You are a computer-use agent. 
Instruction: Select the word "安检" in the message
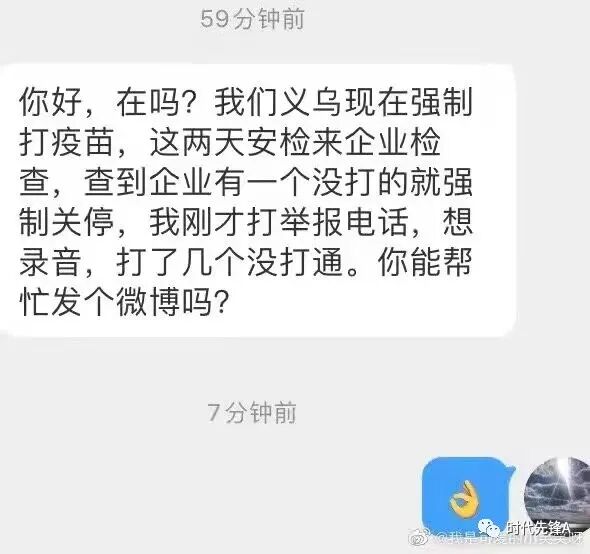click(x=280, y=142)
